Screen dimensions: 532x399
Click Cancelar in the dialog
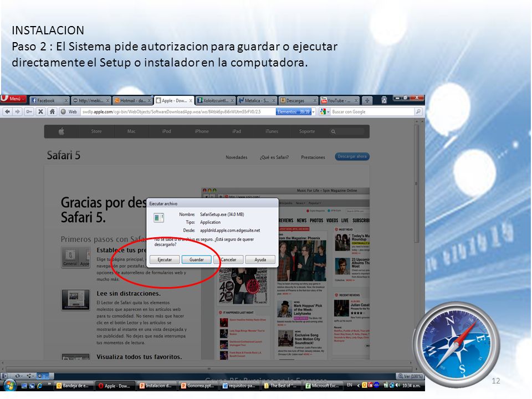228,259
